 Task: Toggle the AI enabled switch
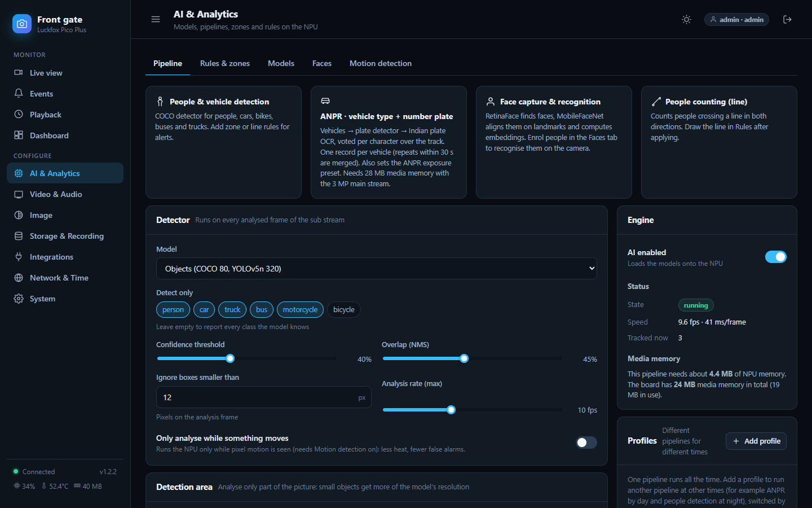pos(776,257)
